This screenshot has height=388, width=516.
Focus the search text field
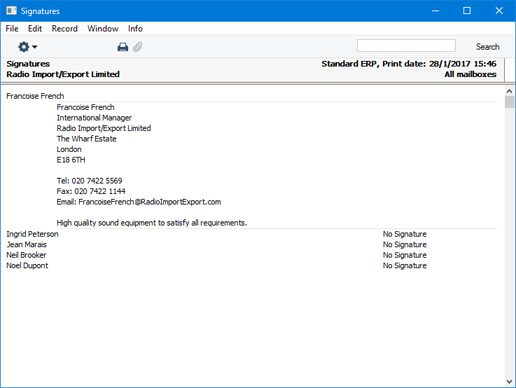point(406,46)
